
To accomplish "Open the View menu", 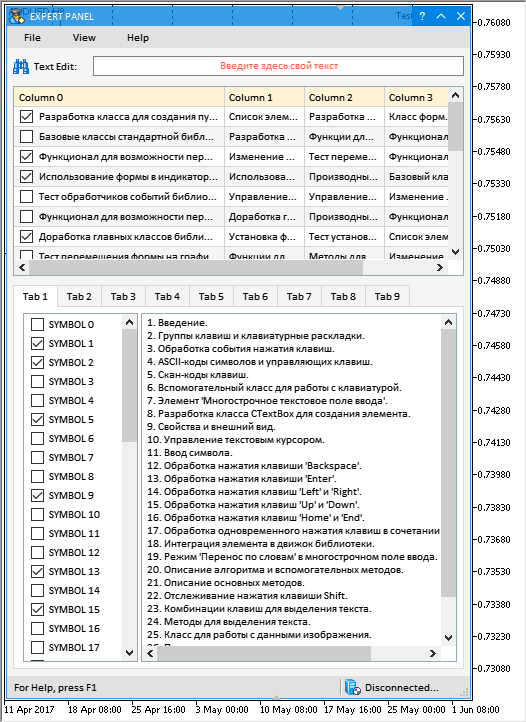I will [x=84, y=38].
